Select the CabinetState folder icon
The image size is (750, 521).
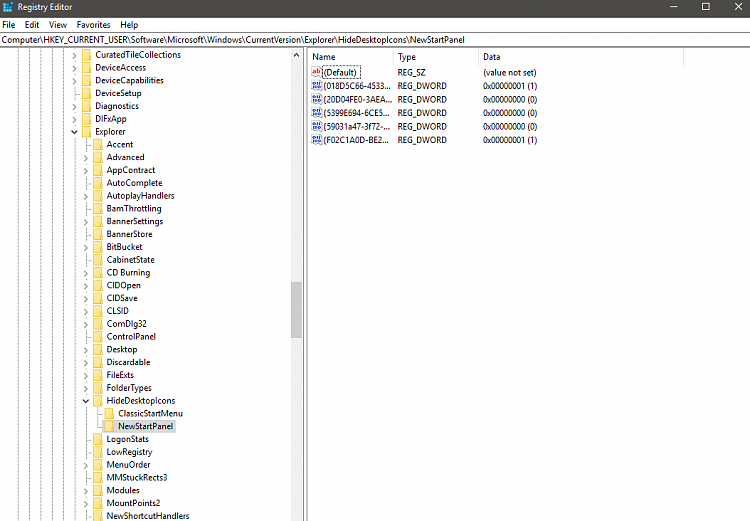click(98, 260)
